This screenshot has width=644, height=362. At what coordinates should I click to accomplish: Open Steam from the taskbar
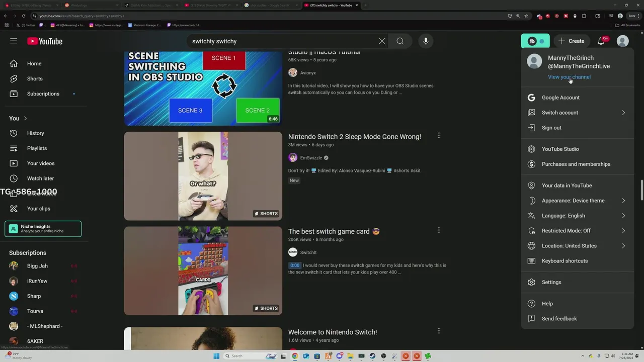pyautogui.click(x=372, y=356)
